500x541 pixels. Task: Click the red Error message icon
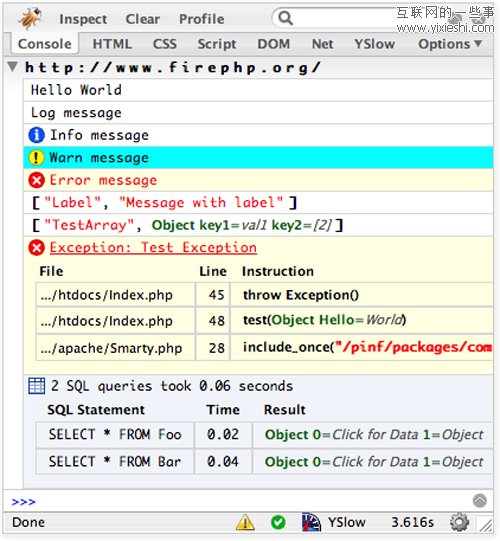click(x=37, y=180)
